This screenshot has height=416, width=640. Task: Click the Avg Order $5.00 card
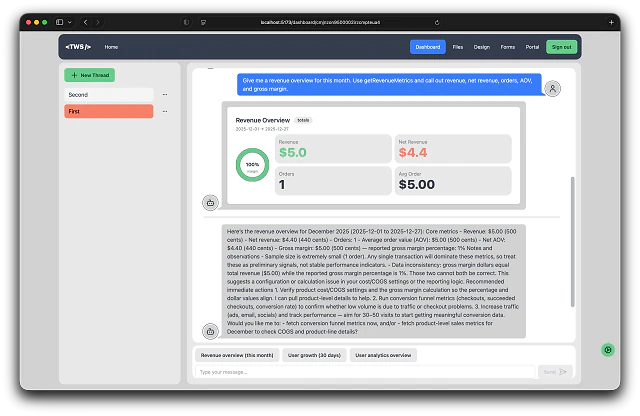[x=453, y=180]
